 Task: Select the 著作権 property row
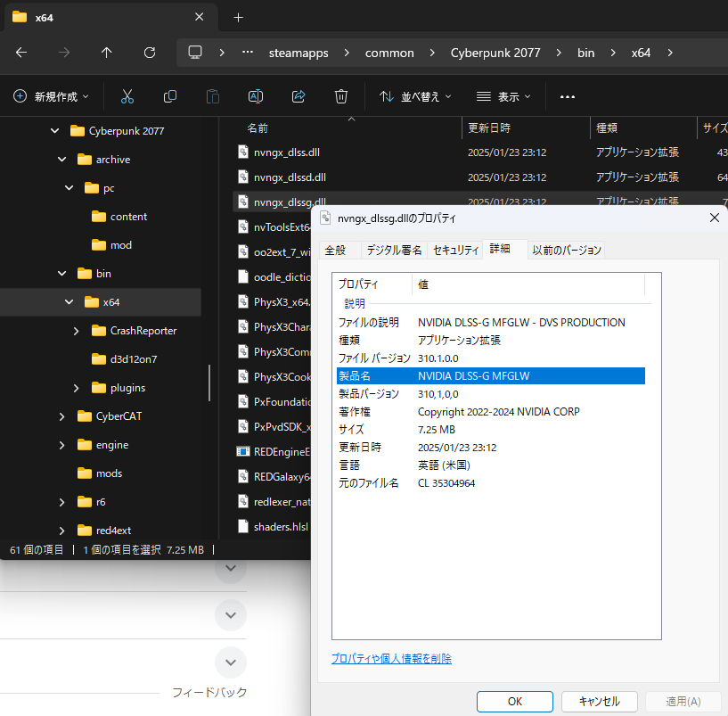491,412
